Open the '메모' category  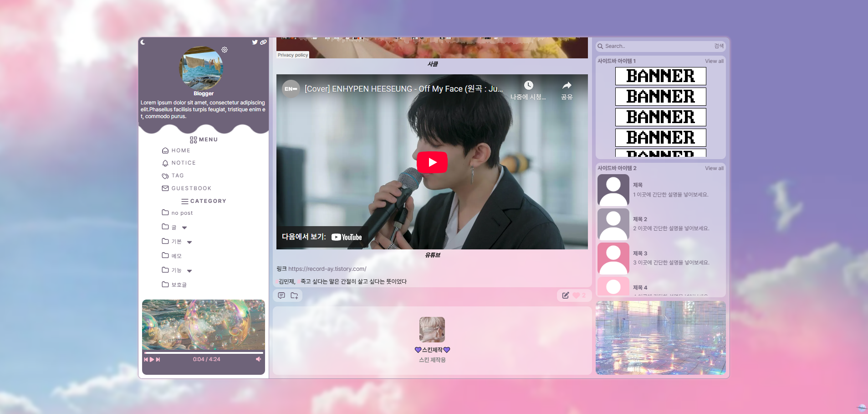176,256
